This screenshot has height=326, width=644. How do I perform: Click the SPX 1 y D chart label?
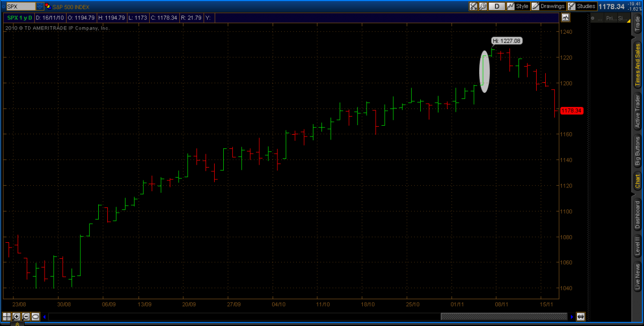point(19,18)
